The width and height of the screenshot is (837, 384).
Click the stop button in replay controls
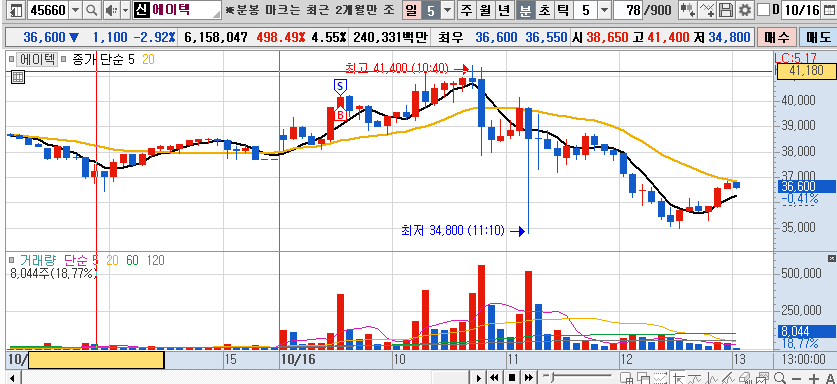(x=511, y=378)
